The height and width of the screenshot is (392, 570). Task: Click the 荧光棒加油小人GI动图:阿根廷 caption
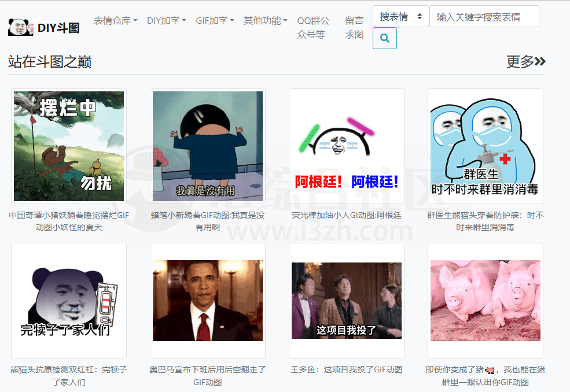(347, 215)
